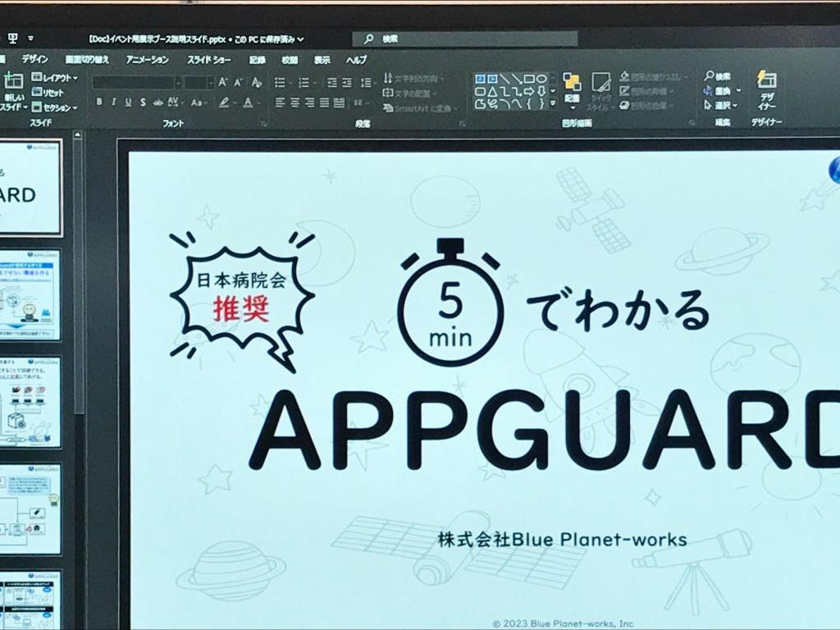The image size is (840, 630).
Task: Switch to the Review (校閲) tab
Action: click(290, 59)
